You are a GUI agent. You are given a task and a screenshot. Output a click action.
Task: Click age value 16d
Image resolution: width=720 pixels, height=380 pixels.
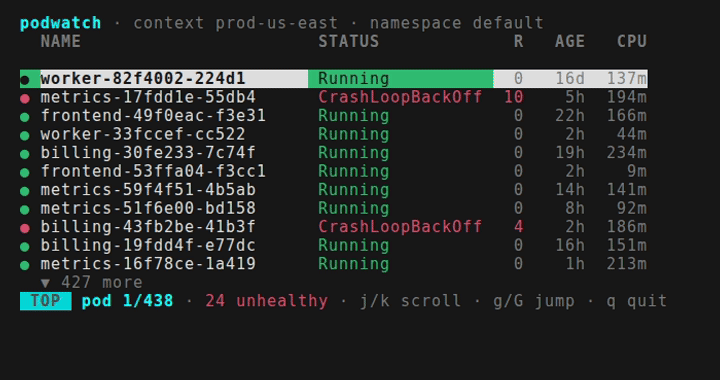click(570, 79)
